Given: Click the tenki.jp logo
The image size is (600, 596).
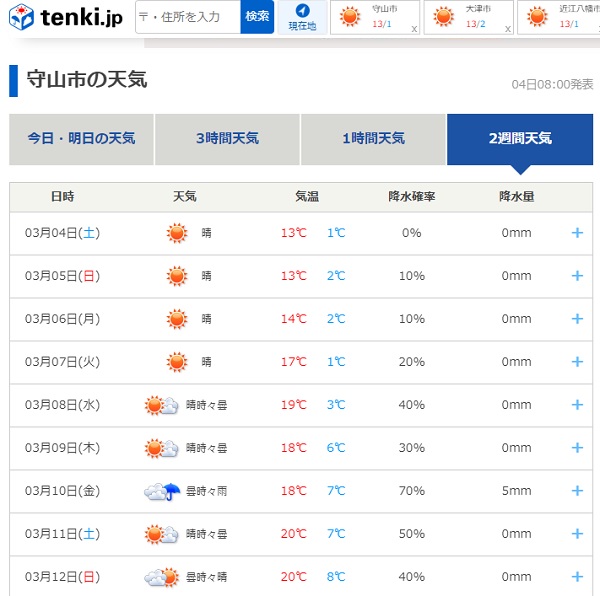Looking at the screenshot, I should 66,17.
